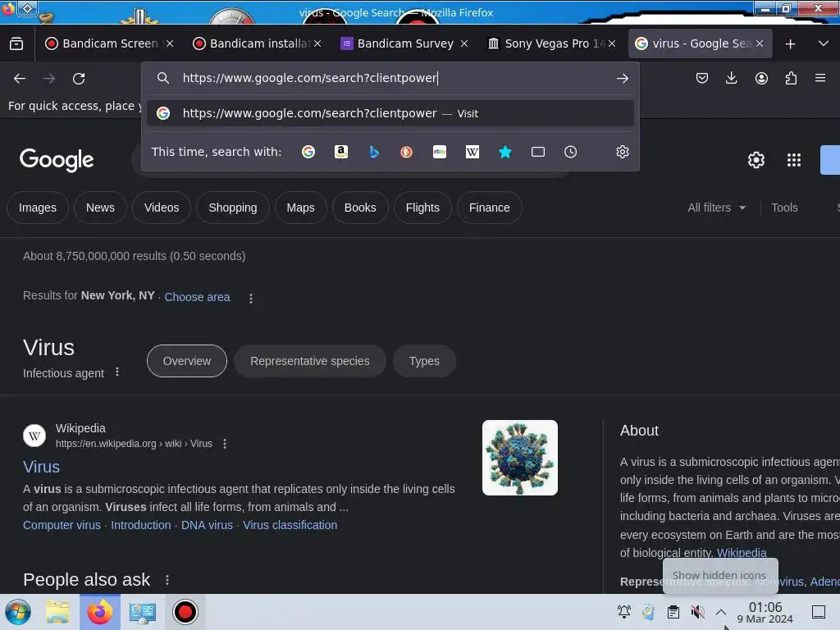This screenshot has height=630, width=840.
Task: Open more options beside Infectious agent
Action: coord(117,372)
